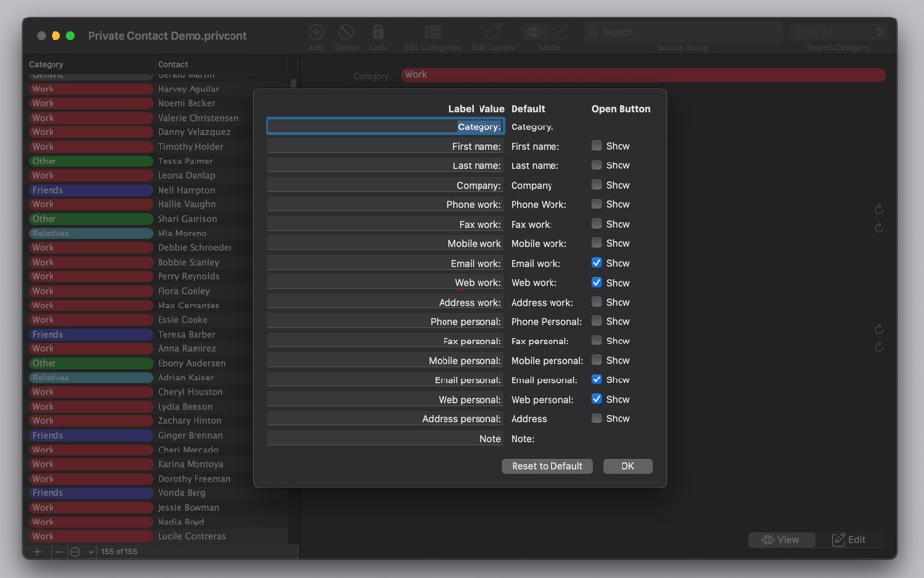Screen dimensions: 924x578
Task: Disable Show for Email work
Action: 597,263
